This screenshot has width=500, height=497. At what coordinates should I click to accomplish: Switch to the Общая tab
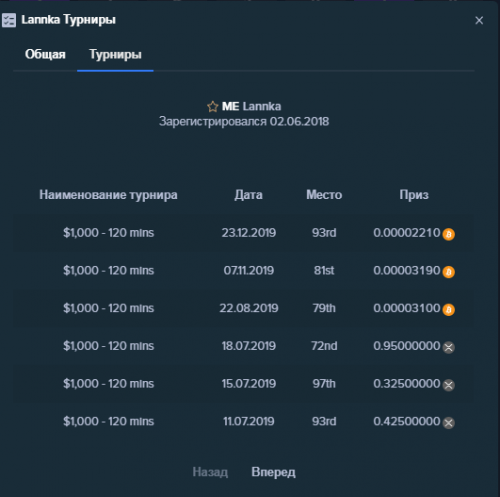click(45, 54)
